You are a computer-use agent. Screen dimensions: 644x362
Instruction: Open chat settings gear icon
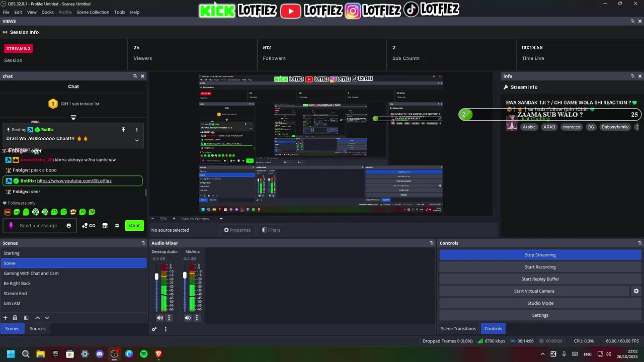click(117, 226)
